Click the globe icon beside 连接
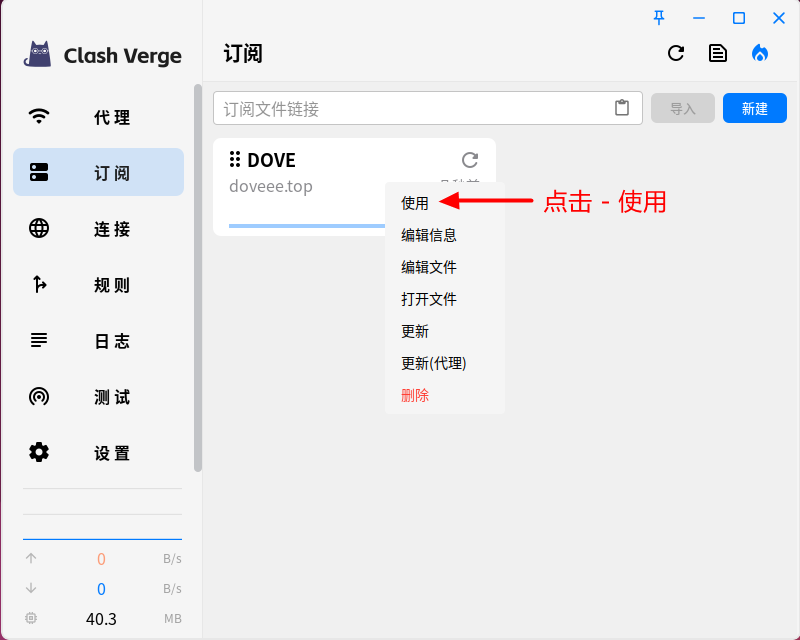Image resolution: width=800 pixels, height=640 pixels. pos(39,228)
